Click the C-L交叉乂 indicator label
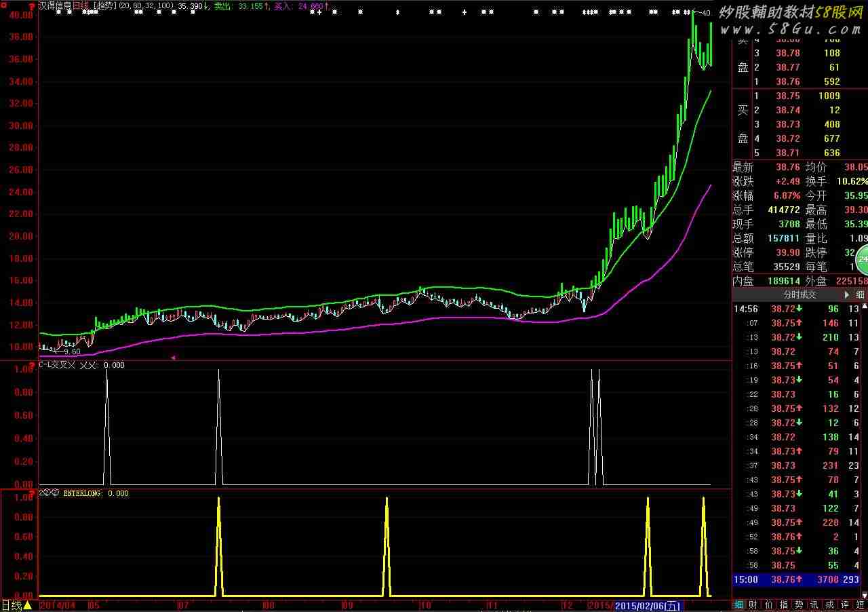Viewport: 868px width, 612px height. [58, 365]
